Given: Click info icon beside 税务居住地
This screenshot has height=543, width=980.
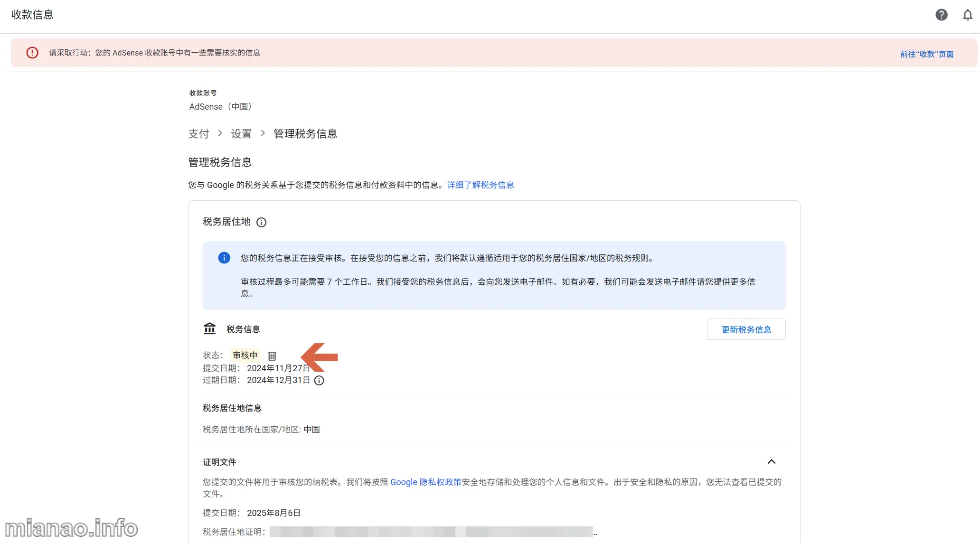Looking at the screenshot, I should [x=261, y=222].
